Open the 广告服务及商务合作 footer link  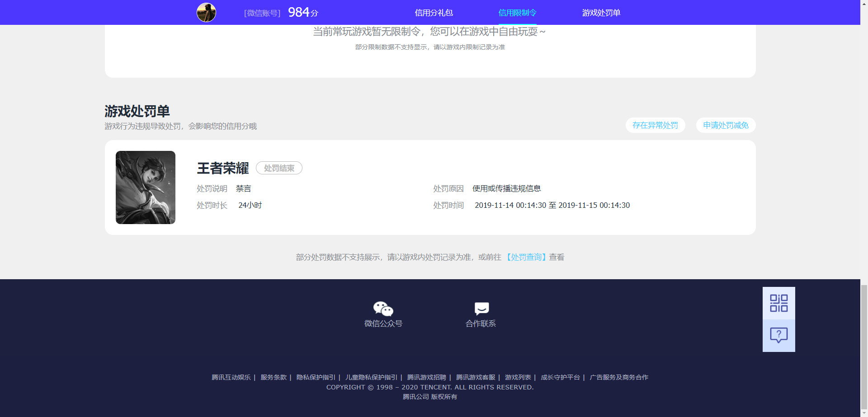(619, 377)
